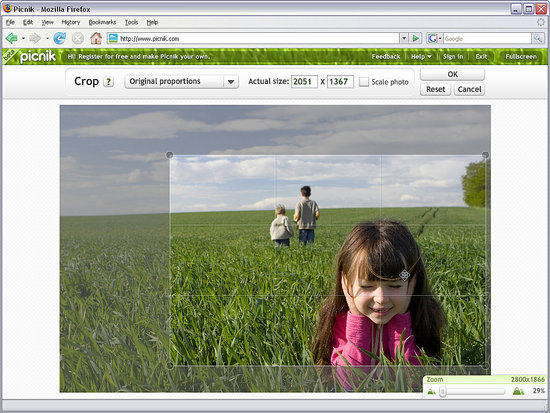
Task: Click the home icon in Firefox toolbar
Action: click(96, 38)
